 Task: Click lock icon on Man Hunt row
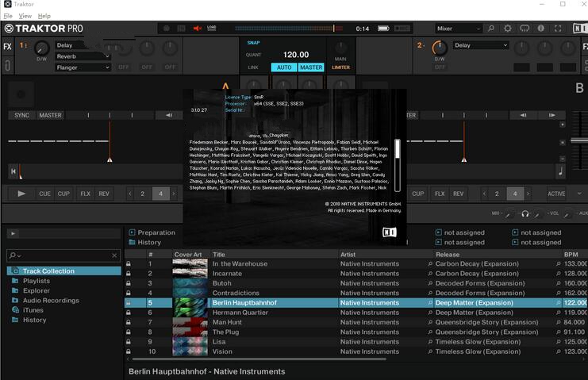pyautogui.click(x=129, y=322)
